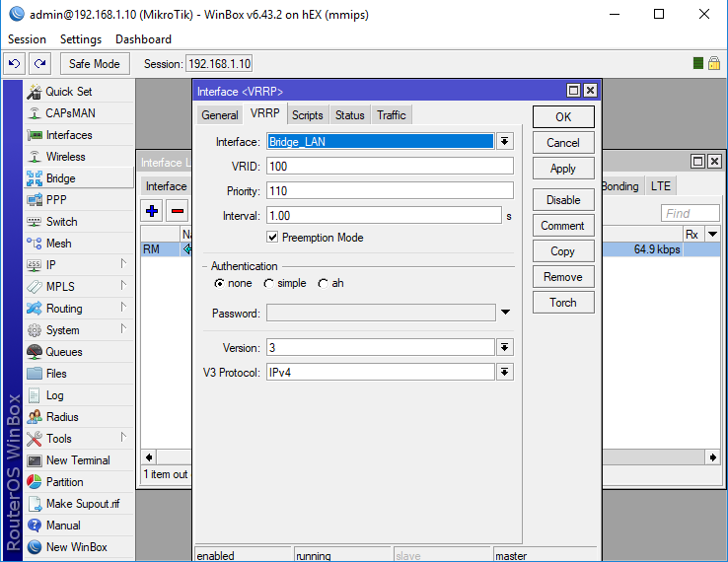The image size is (728, 562).
Task: Click the Undo arrow icon in toolbar
Action: pos(15,63)
